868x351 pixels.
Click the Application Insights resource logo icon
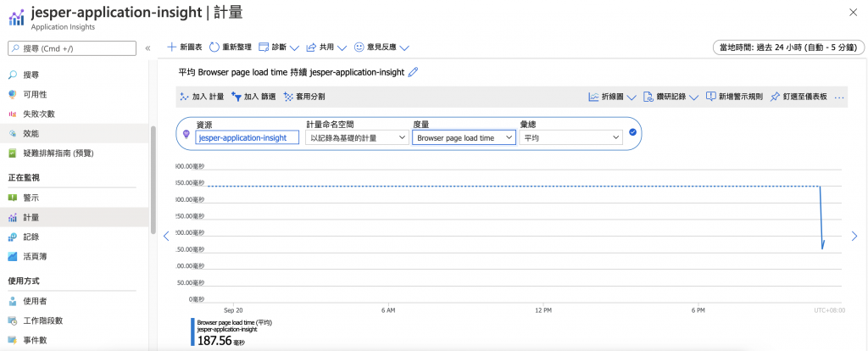point(17,17)
